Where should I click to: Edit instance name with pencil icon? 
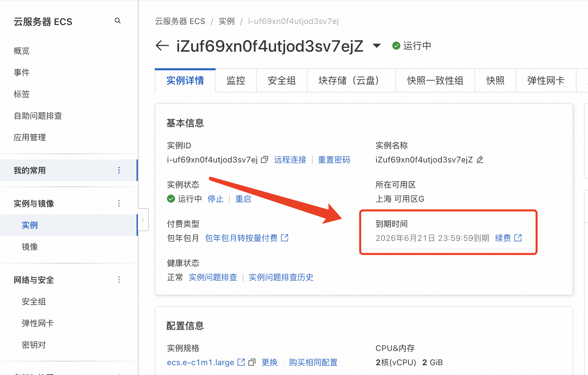tap(480, 159)
